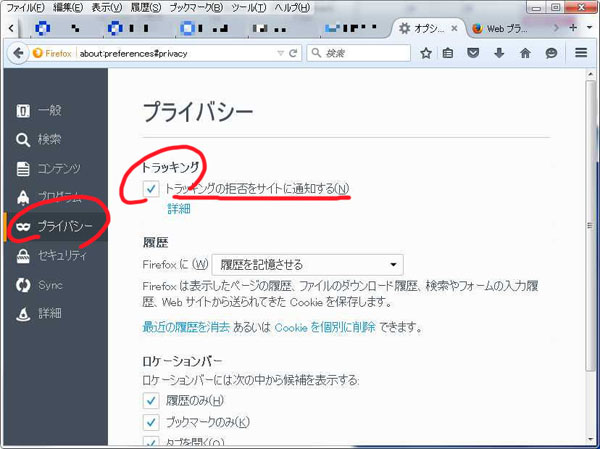600x449 pixels.
Task: Select プライバシー in the sidebar
Action: pos(56,227)
